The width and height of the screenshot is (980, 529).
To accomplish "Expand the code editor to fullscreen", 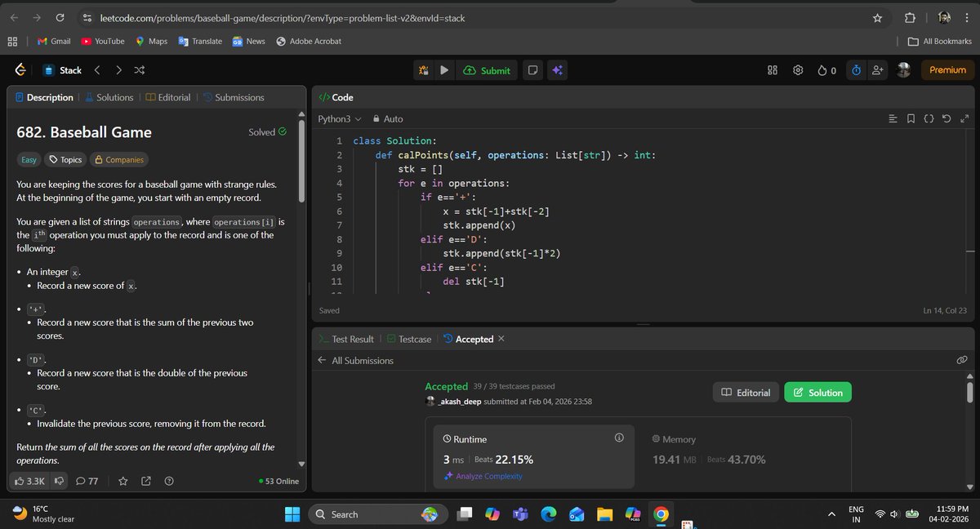I will tap(964, 119).
